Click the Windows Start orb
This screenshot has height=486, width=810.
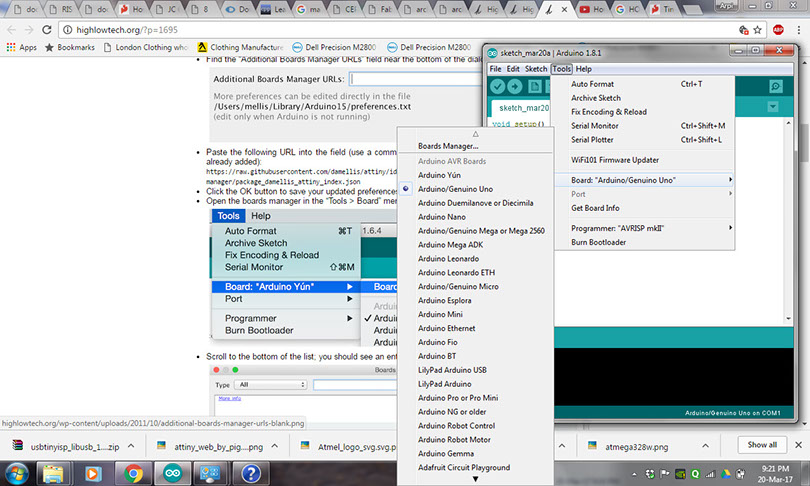tap(17, 473)
